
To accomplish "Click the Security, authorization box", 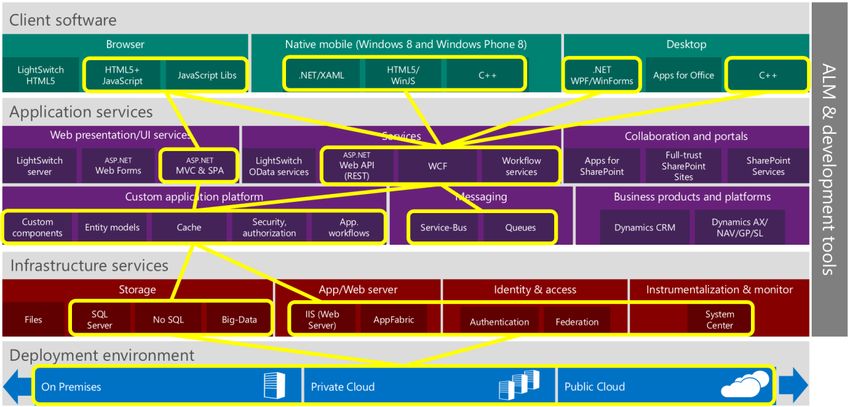I will 269,228.
